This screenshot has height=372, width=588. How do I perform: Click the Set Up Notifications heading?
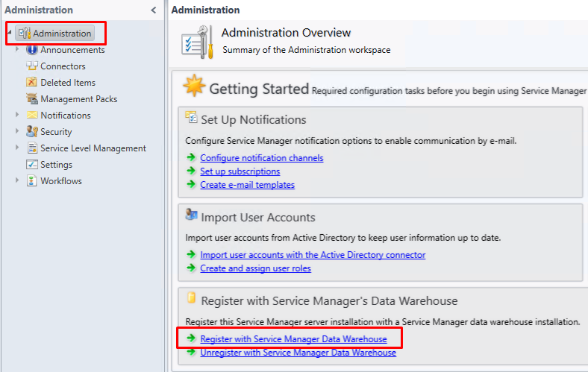point(254,119)
